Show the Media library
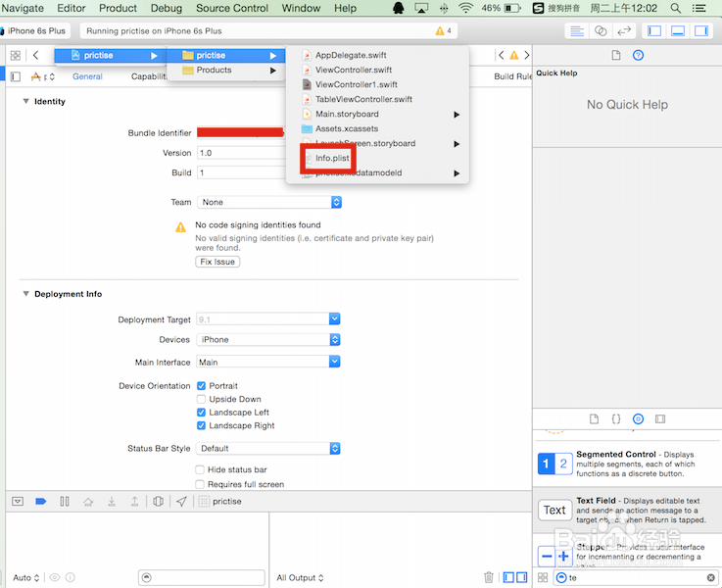Viewport: 722px width, 588px height. coord(660,418)
